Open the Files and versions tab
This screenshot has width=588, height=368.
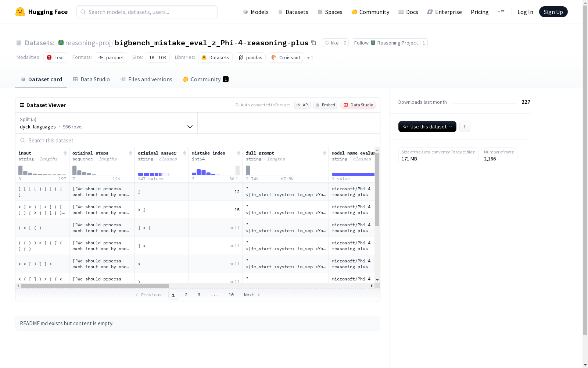pos(146,79)
